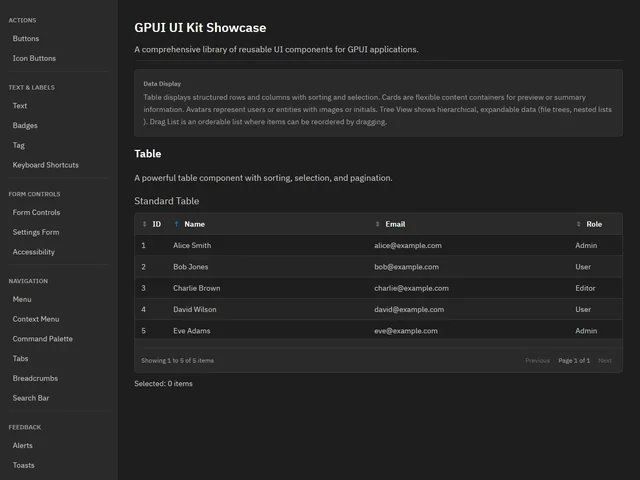Viewport: 640px width, 480px height.
Task: Go to Search Bar page
Action: point(31,398)
